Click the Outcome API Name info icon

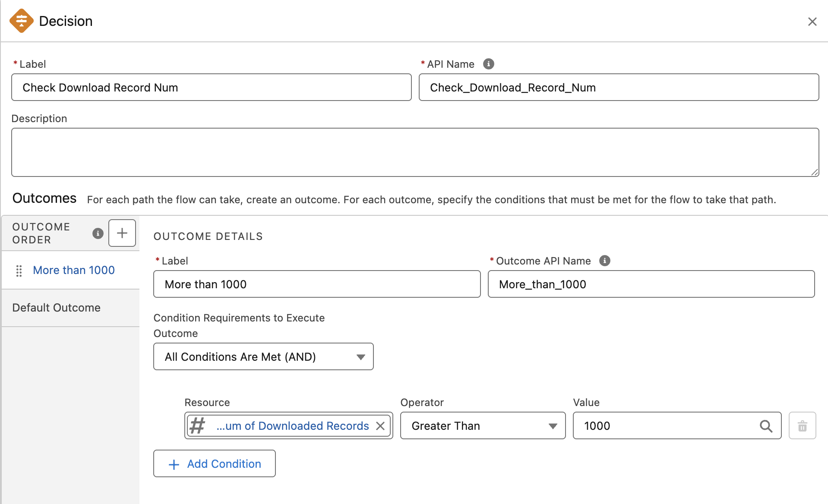point(604,261)
